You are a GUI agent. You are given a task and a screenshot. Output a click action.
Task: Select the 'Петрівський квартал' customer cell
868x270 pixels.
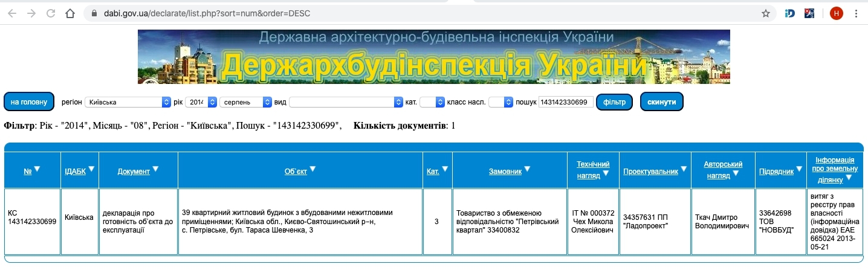(510, 222)
